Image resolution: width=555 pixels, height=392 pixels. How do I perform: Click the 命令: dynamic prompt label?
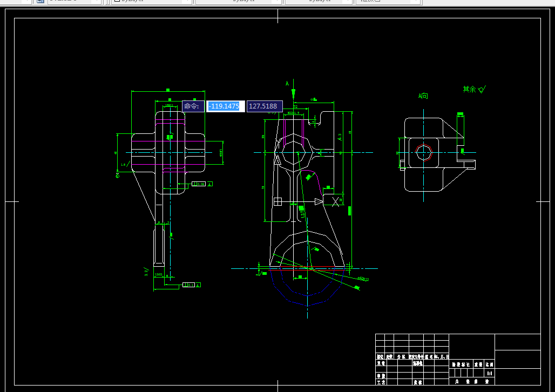(x=193, y=106)
